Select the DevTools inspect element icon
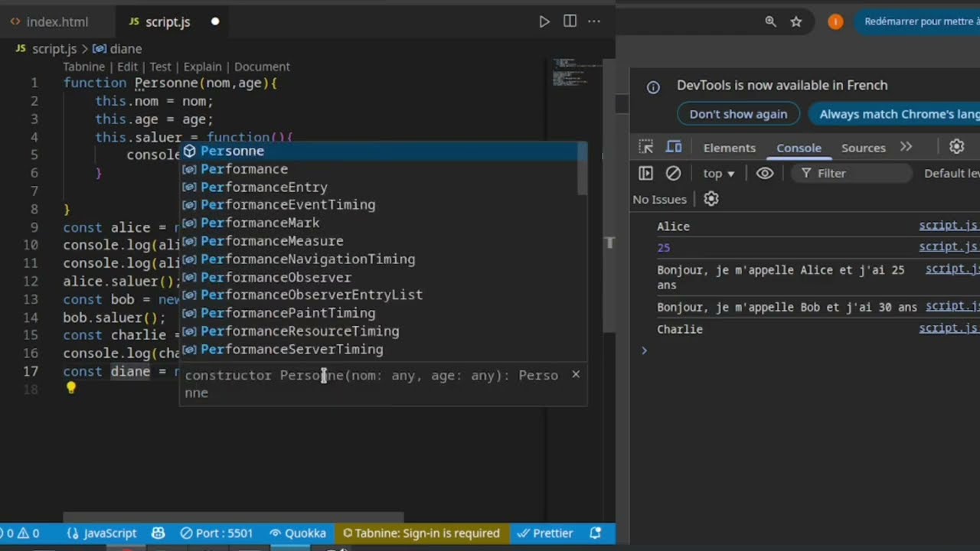The image size is (980, 551). (646, 147)
